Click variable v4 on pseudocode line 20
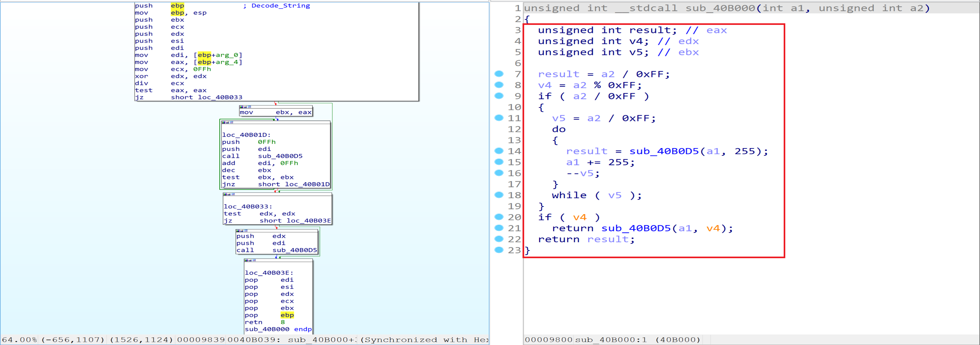This screenshot has width=980, height=345. coord(579,217)
